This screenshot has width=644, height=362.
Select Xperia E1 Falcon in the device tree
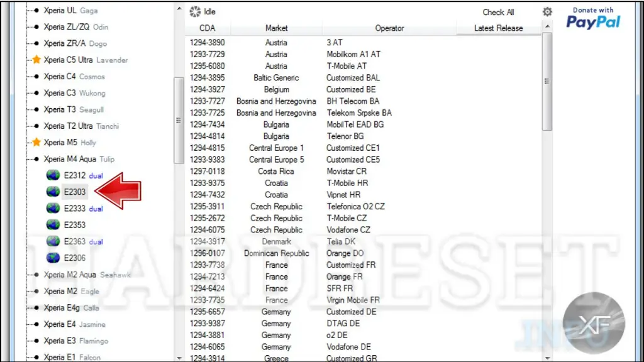pyautogui.click(x=72, y=357)
